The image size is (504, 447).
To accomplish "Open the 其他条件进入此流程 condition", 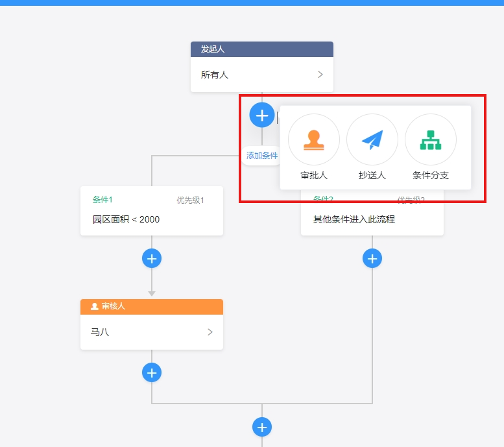I will pyautogui.click(x=354, y=219).
